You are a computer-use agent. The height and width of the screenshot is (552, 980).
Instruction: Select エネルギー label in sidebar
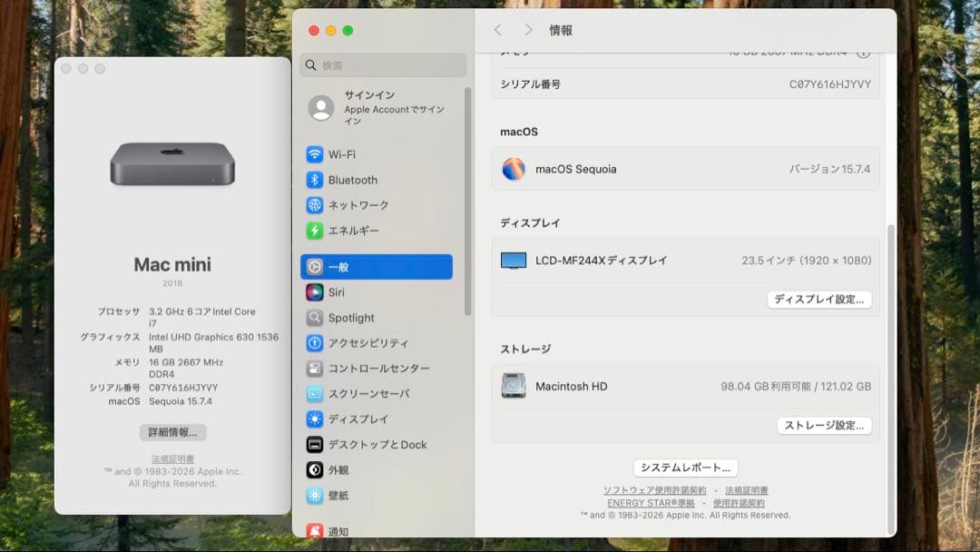coord(354,231)
